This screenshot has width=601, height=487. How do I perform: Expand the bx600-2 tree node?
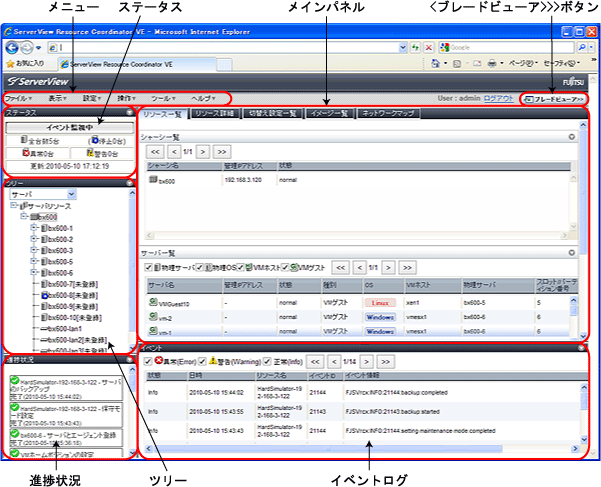34,239
